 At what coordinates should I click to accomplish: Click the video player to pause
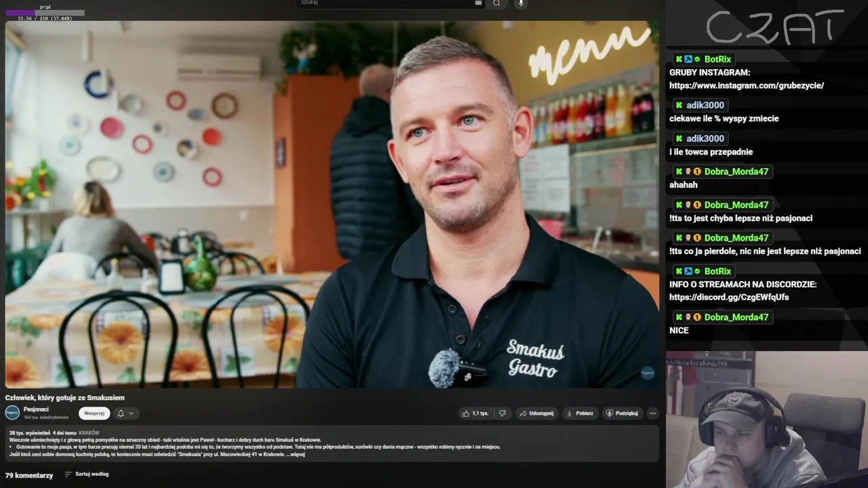pyautogui.click(x=332, y=204)
